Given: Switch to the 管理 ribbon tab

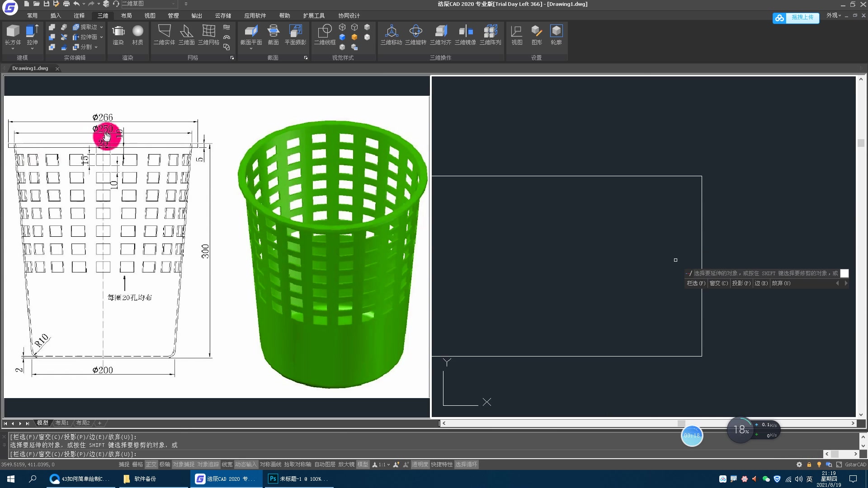Looking at the screenshot, I should click(173, 15).
